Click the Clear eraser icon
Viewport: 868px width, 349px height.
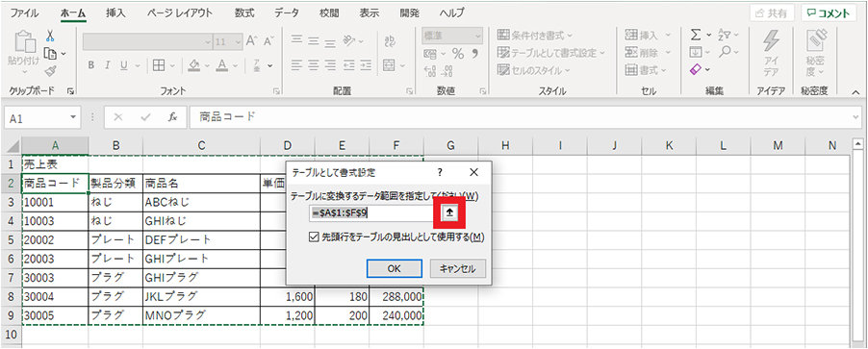(697, 69)
